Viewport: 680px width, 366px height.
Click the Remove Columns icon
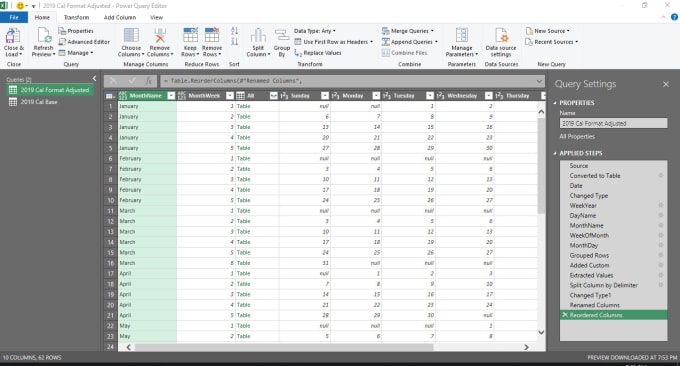pyautogui.click(x=160, y=36)
